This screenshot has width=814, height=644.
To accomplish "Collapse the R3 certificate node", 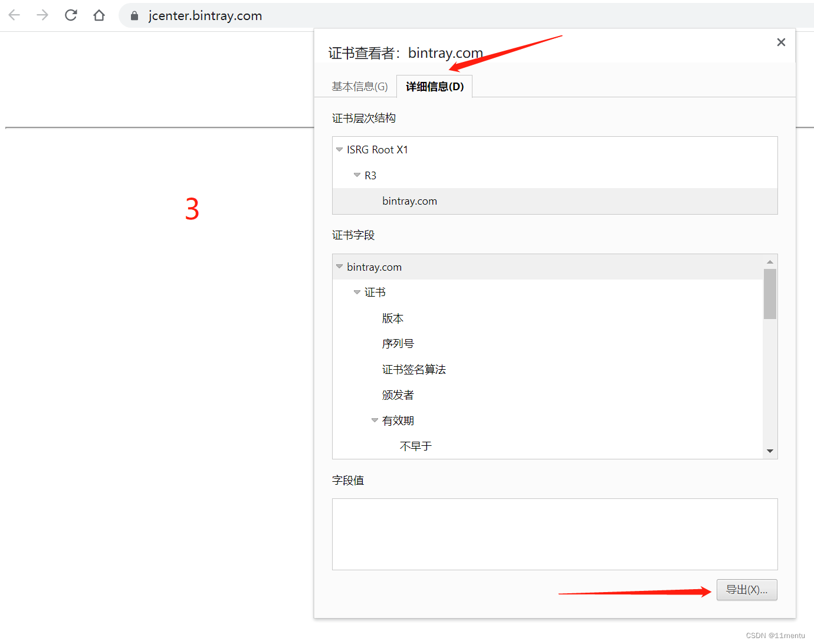I will tap(357, 175).
